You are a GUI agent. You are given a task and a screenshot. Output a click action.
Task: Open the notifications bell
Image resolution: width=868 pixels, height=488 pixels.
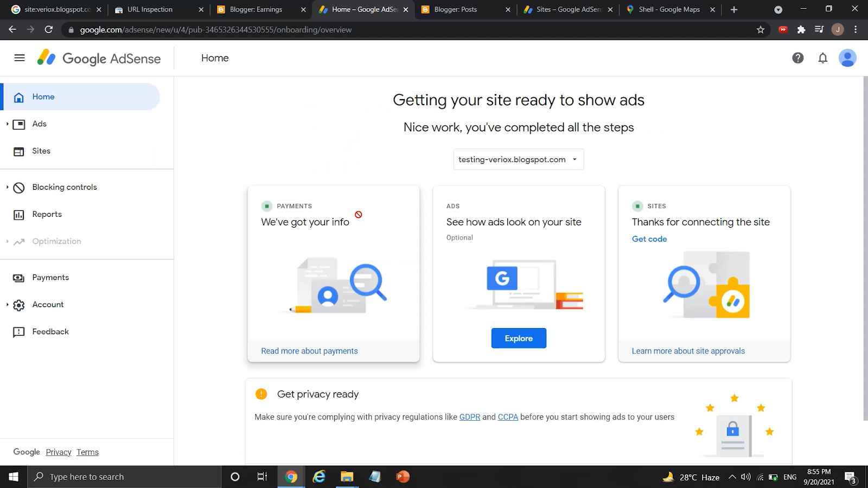[823, 58]
